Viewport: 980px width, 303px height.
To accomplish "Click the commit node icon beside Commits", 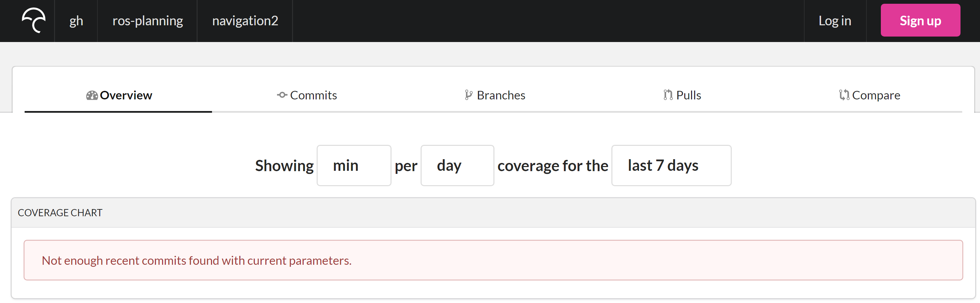I will point(282,95).
